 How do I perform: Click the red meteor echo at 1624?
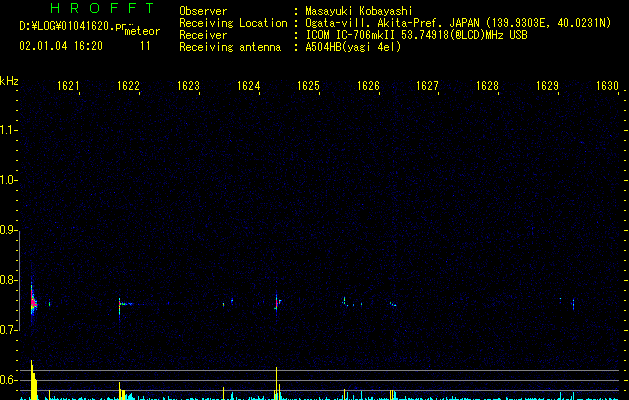point(276,302)
